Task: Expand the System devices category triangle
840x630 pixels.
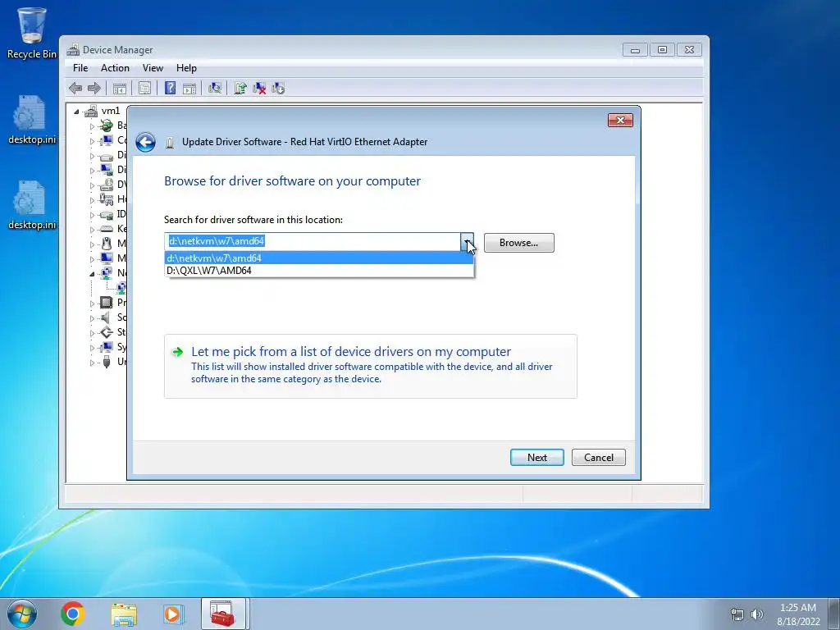Action: tap(92, 348)
